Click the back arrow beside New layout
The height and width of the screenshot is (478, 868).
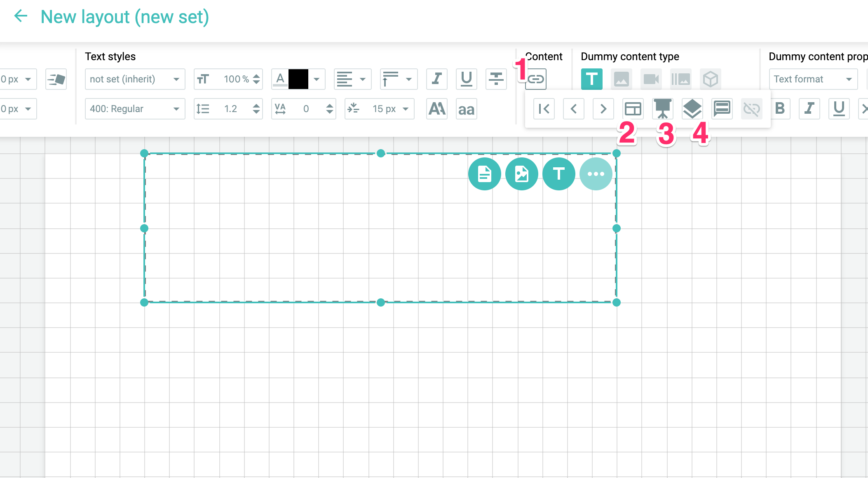pyautogui.click(x=21, y=16)
